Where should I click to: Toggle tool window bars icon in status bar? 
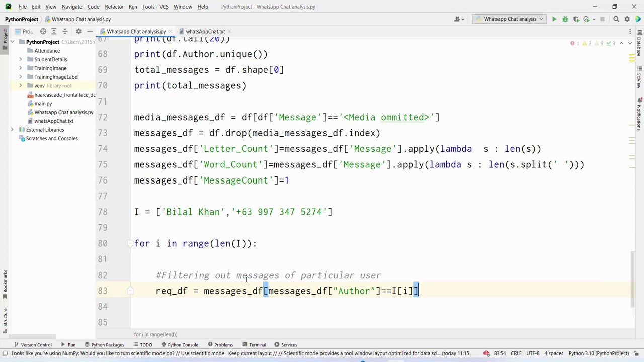(x=5, y=353)
